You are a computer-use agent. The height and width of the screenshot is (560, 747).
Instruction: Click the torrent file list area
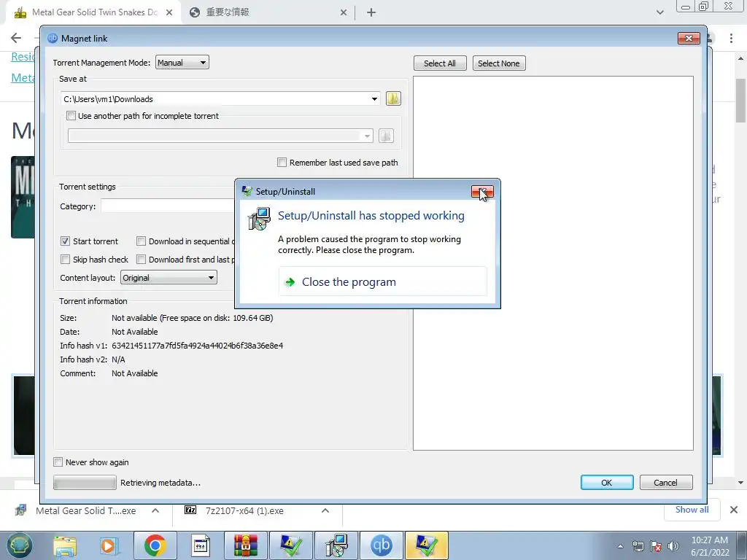tap(553, 262)
